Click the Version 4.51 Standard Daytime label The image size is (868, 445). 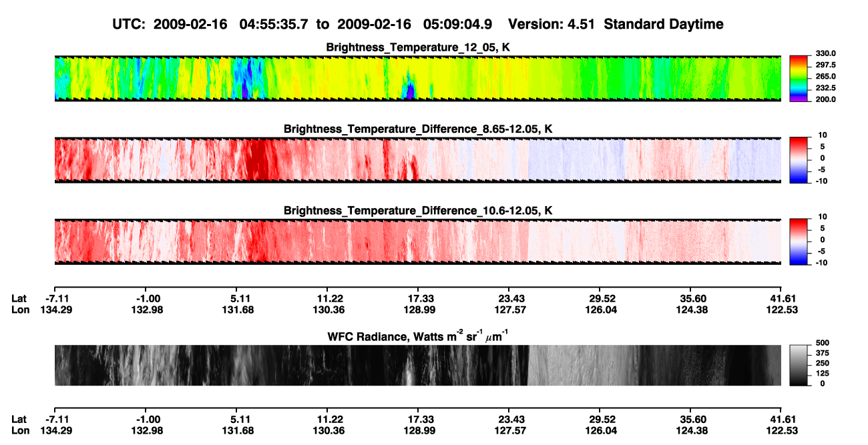point(616,25)
